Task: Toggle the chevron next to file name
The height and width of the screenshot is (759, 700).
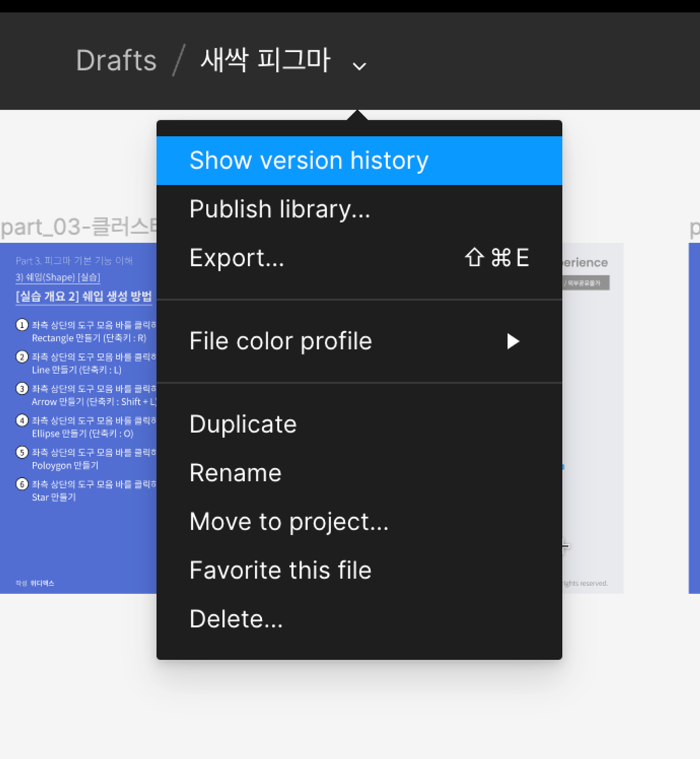Action: tap(359, 66)
